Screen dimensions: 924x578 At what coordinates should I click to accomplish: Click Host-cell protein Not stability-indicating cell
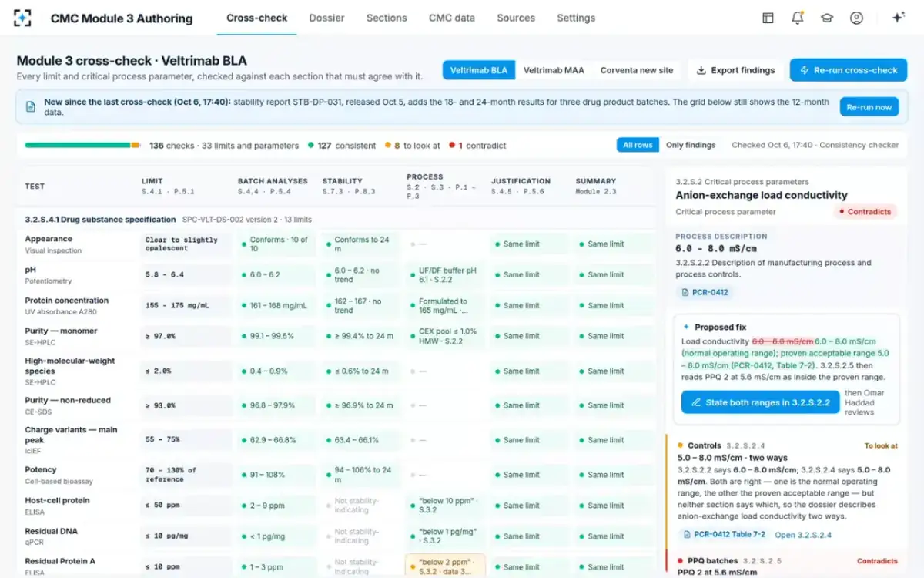pyautogui.click(x=362, y=505)
